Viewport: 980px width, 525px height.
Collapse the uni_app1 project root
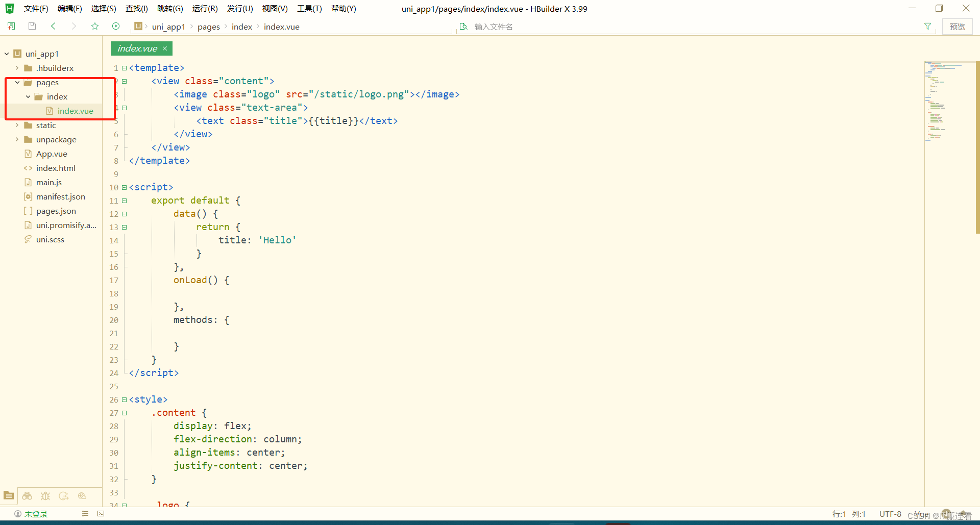(7, 54)
